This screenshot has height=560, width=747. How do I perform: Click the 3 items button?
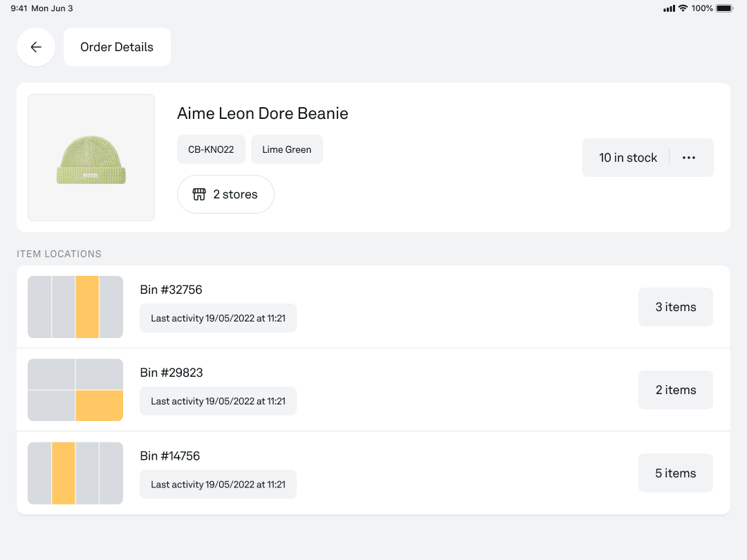(x=676, y=307)
